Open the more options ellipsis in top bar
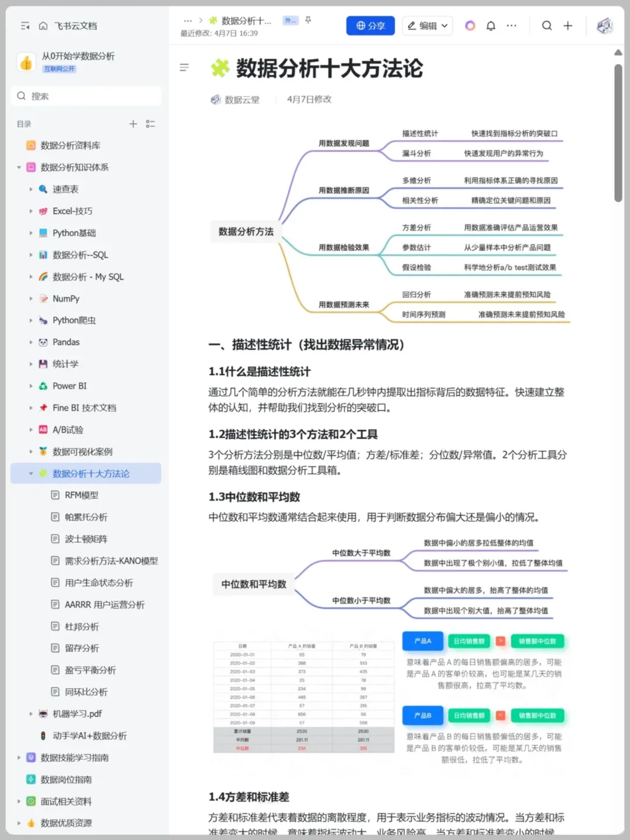 click(x=512, y=26)
